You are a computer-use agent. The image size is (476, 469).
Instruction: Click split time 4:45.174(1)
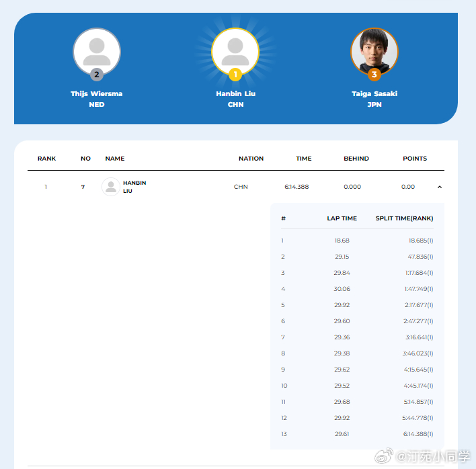pyautogui.click(x=418, y=386)
